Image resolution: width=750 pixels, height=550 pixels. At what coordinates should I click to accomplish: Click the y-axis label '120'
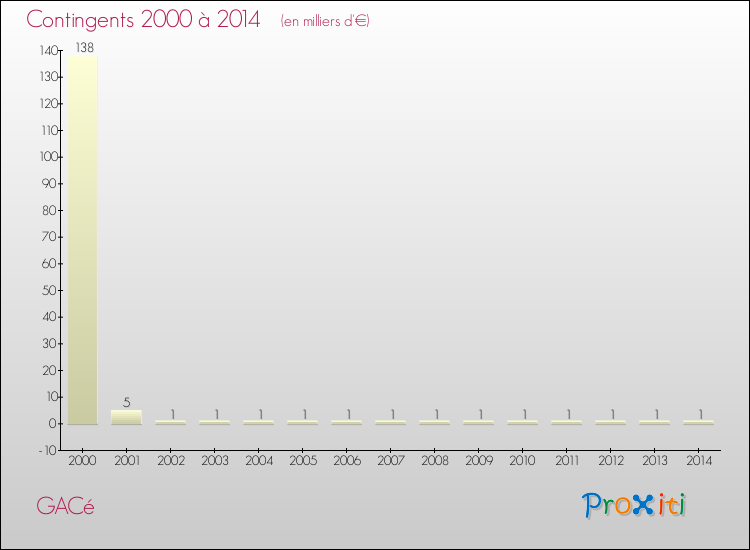[x=49, y=104]
